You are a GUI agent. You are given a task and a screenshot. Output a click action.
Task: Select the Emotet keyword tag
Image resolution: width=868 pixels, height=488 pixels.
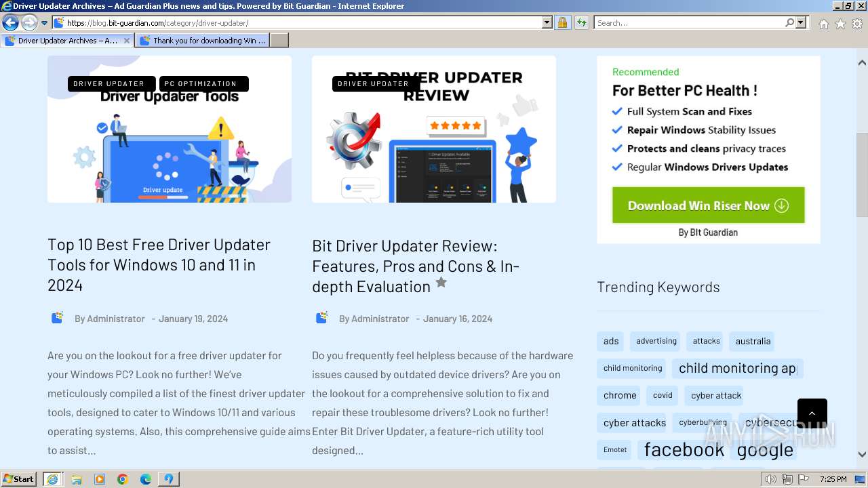coord(615,449)
